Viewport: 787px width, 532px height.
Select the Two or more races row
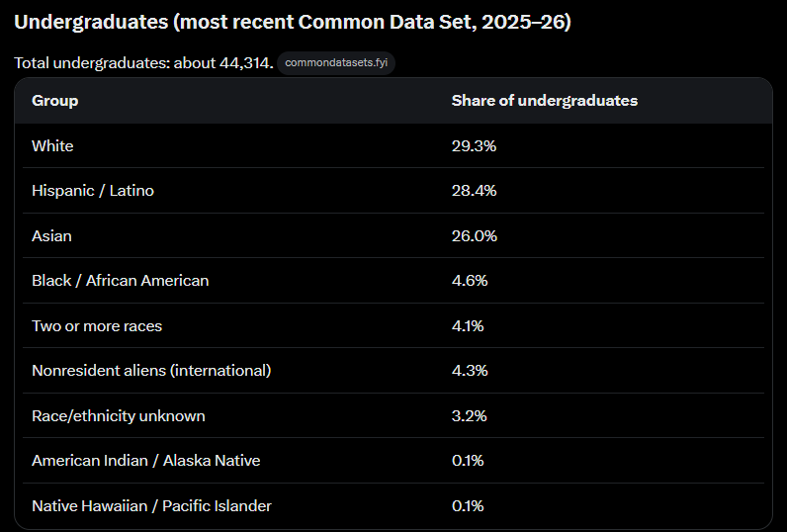[393, 325]
